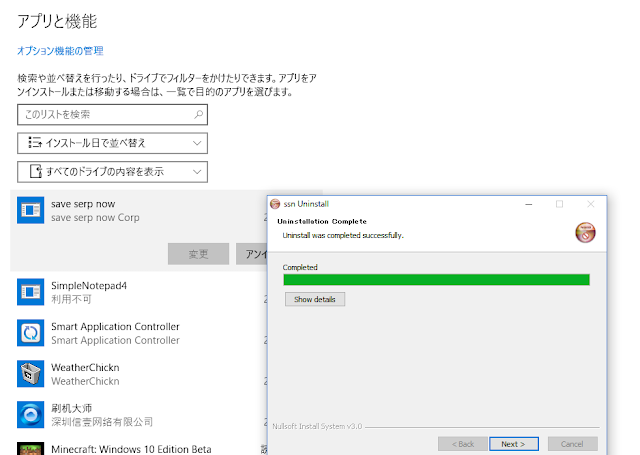Open the すべてのドライブの内容を表示 dropdown
Screen dimensions: 640x455
point(112,172)
